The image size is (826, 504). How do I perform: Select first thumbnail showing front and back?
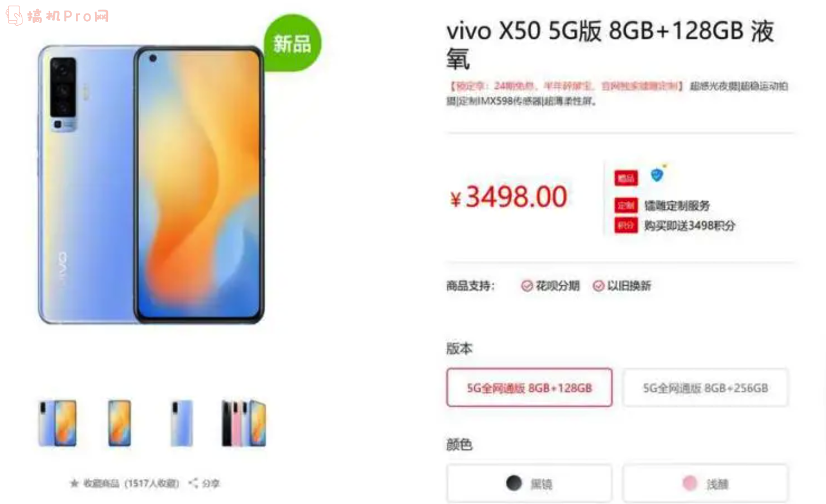[x=58, y=422]
